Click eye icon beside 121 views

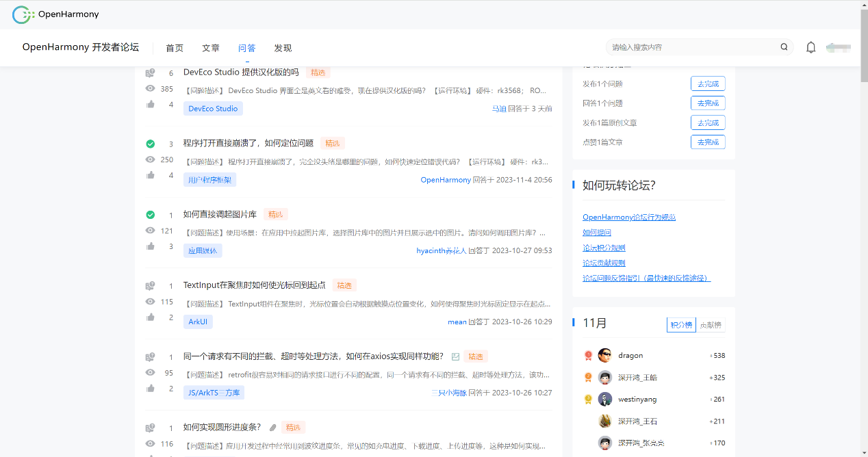pos(150,231)
